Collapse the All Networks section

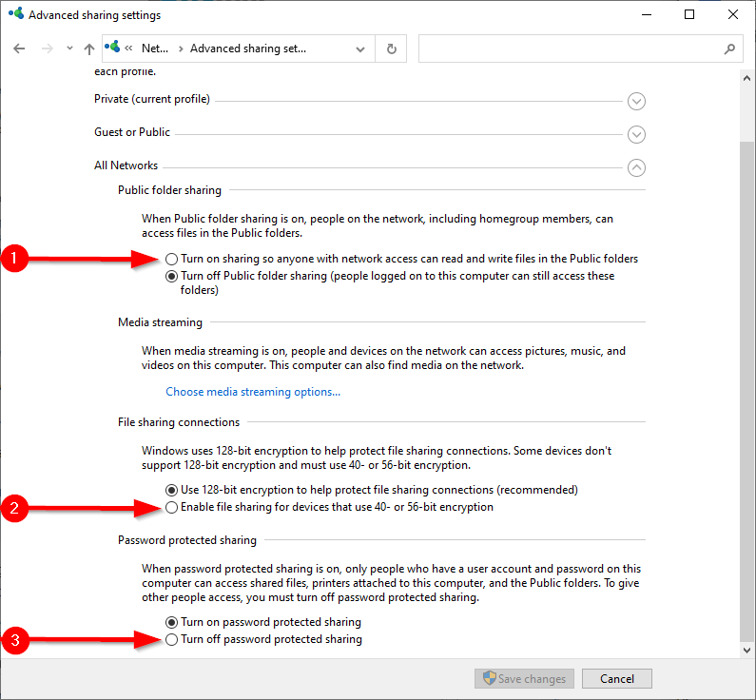pos(636,167)
